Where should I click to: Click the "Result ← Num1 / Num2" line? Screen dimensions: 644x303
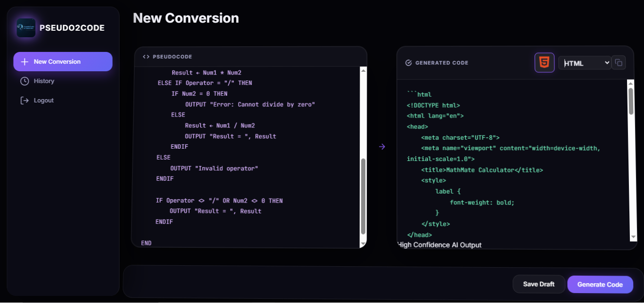(220, 126)
